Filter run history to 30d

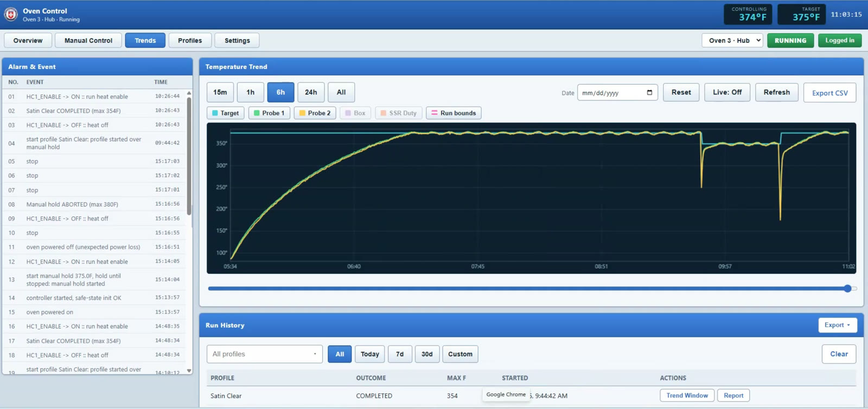[427, 354]
